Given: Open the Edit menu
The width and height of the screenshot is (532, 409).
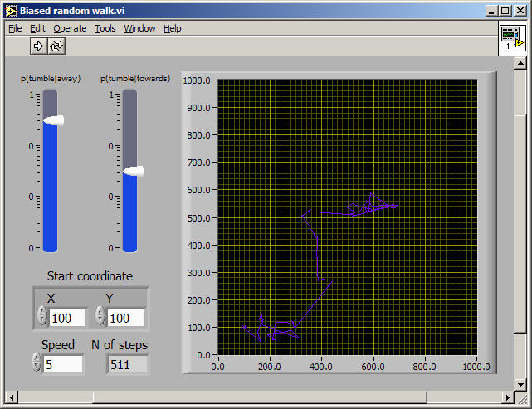Looking at the screenshot, I should point(37,28).
